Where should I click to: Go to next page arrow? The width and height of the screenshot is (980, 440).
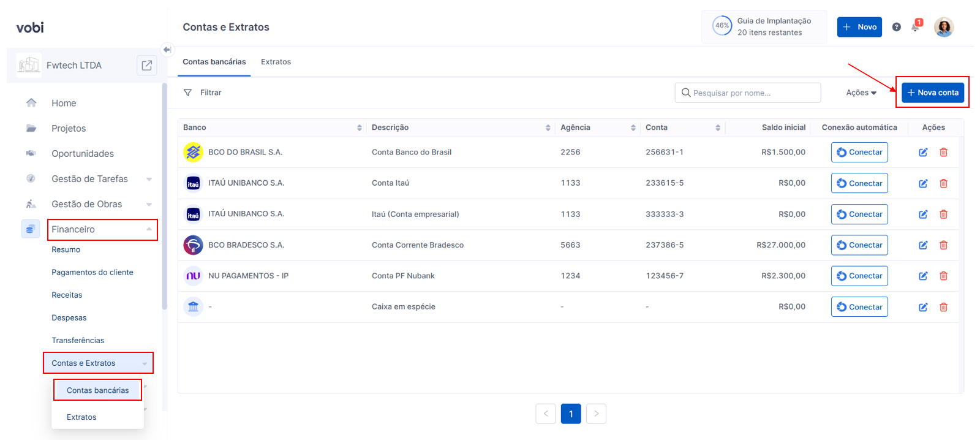coord(596,414)
